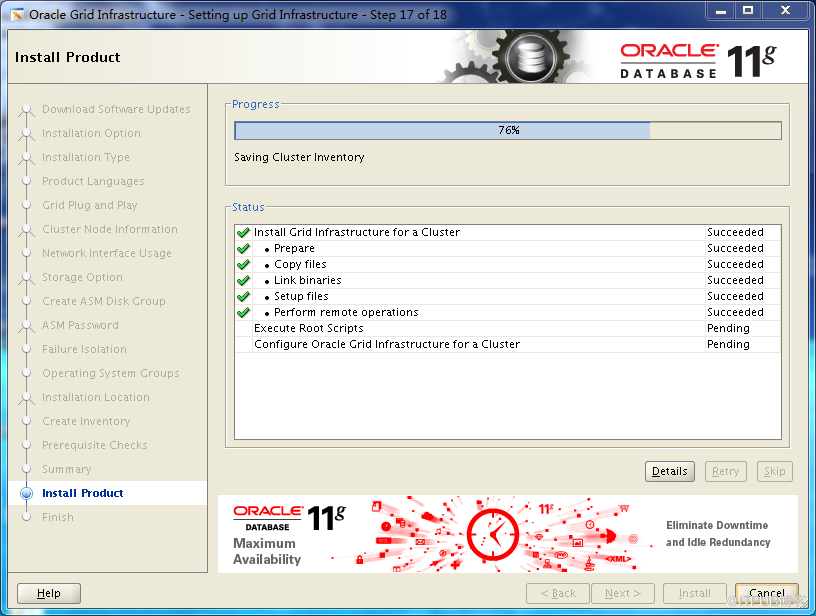
Task: Select the Prerequisite Checks step
Action: (95, 445)
